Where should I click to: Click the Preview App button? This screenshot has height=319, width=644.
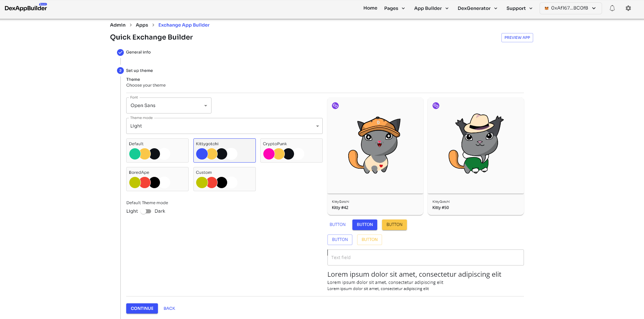tap(517, 37)
